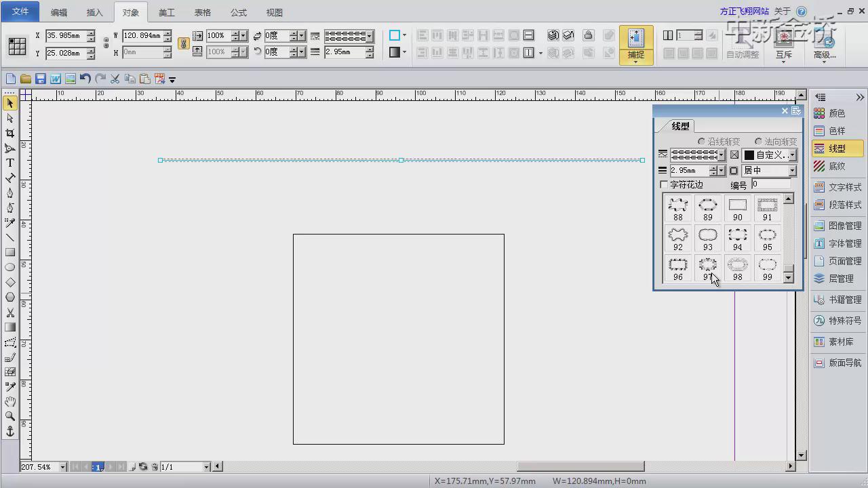Click the 关于 about button
The height and width of the screenshot is (488, 868).
783,12
